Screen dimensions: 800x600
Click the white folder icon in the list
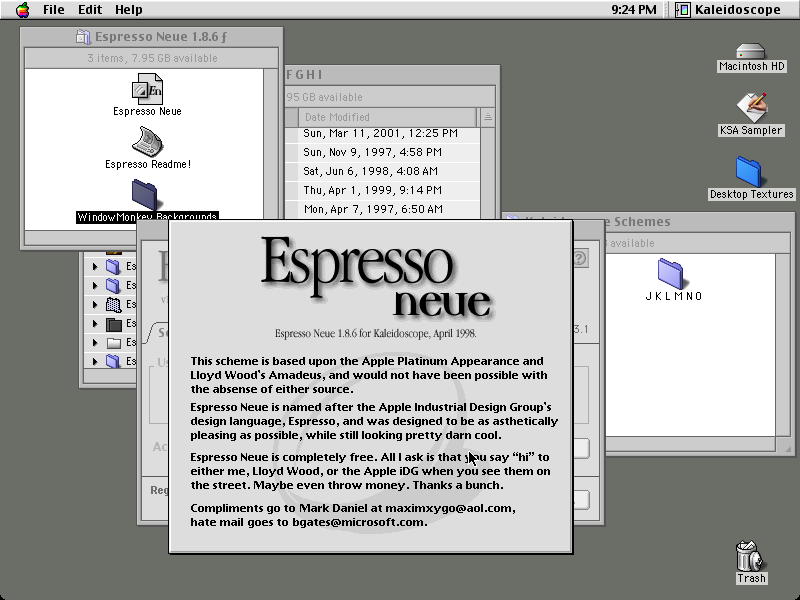[113, 342]
